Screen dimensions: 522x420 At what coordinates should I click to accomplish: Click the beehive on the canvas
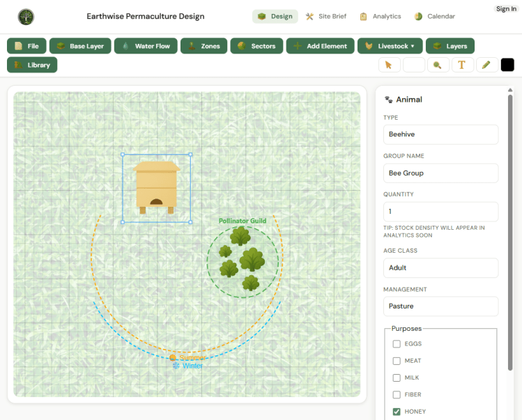(x=157, y=187)
